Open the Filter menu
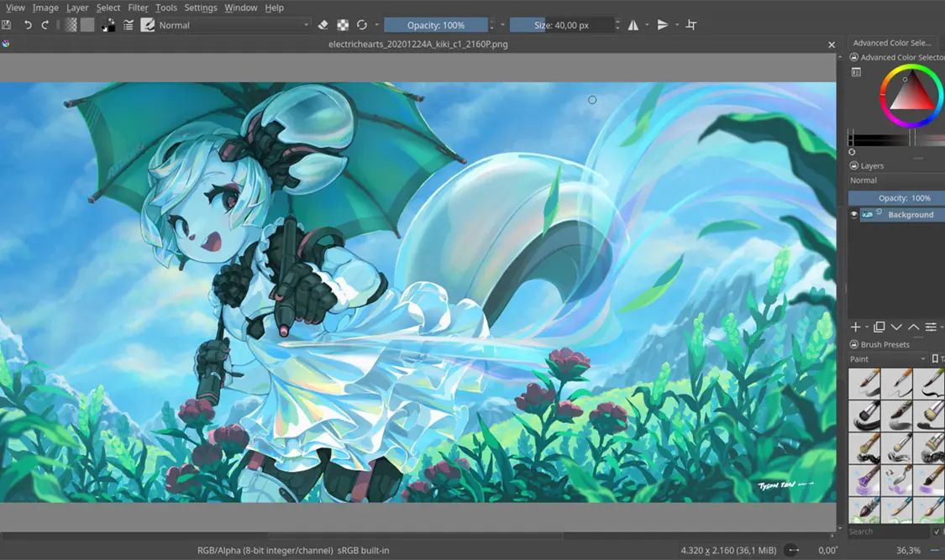Image resolution: width=945 pixels, height=560 pixels. click(x=138, y=8)
